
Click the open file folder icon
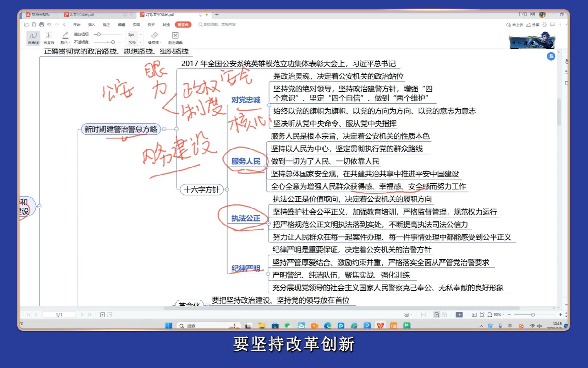pos(27,25)
